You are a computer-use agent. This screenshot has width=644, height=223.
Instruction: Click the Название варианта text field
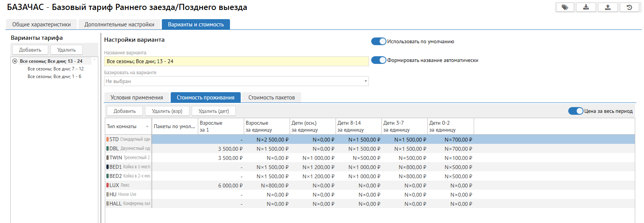coord(236,61)
